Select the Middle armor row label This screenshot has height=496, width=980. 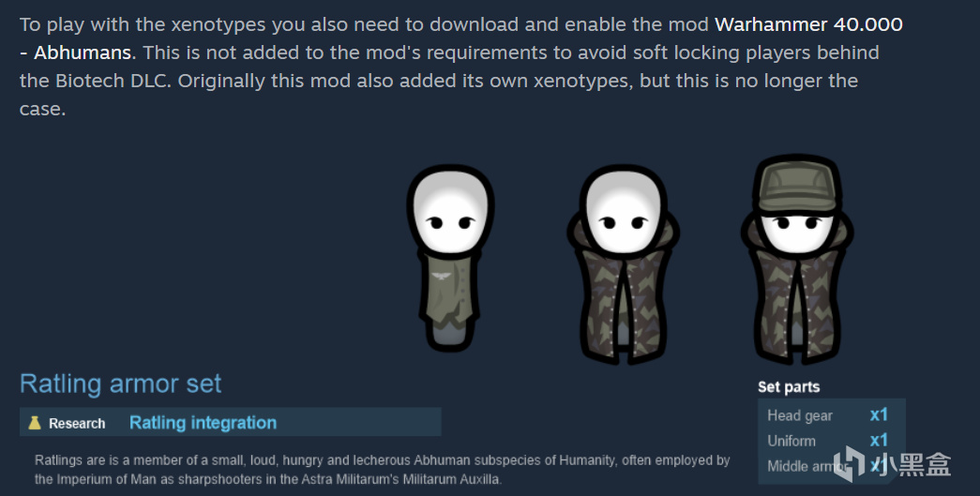coord(806,466)
